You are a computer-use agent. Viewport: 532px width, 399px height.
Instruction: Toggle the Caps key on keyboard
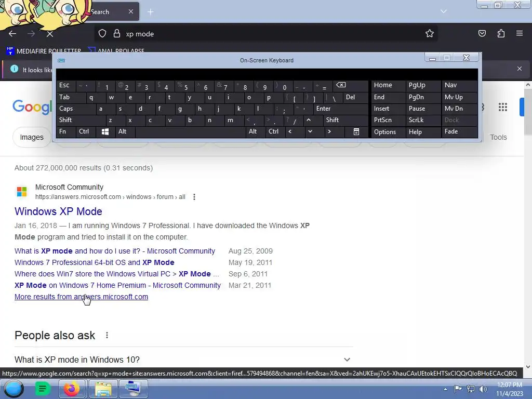pyautogui.click(x=76, y=109)
